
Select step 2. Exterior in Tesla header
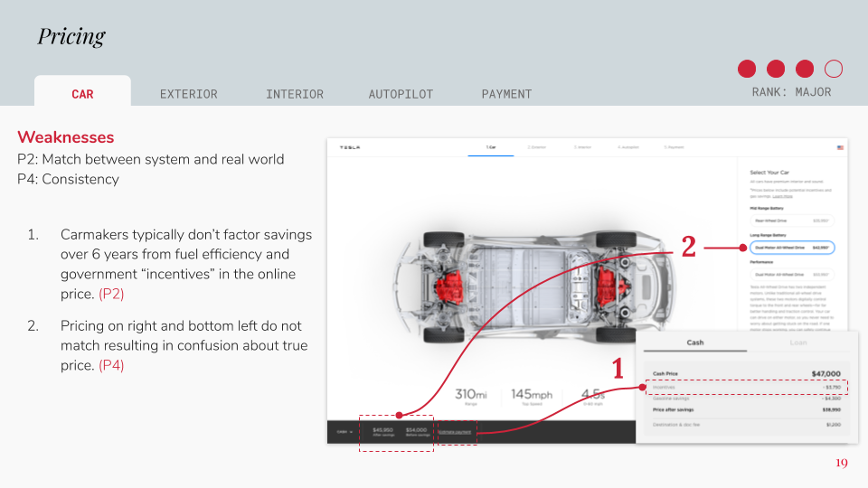coord(536,147)
